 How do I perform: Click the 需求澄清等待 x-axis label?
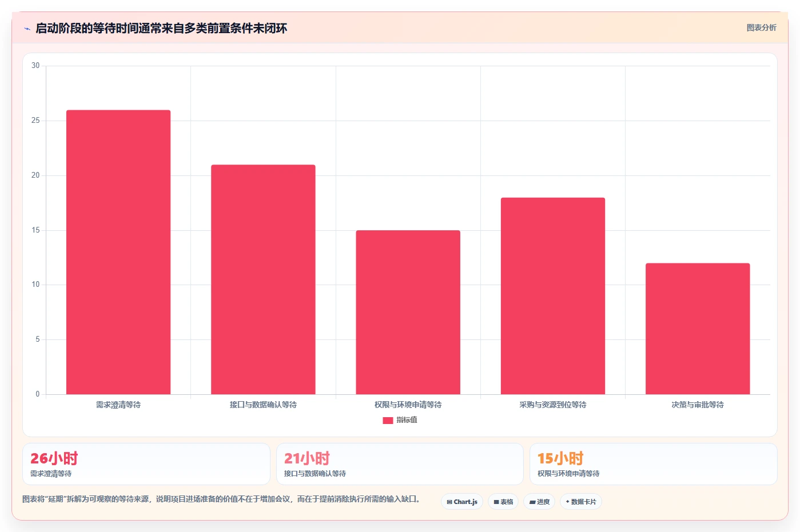click(118, 405)
